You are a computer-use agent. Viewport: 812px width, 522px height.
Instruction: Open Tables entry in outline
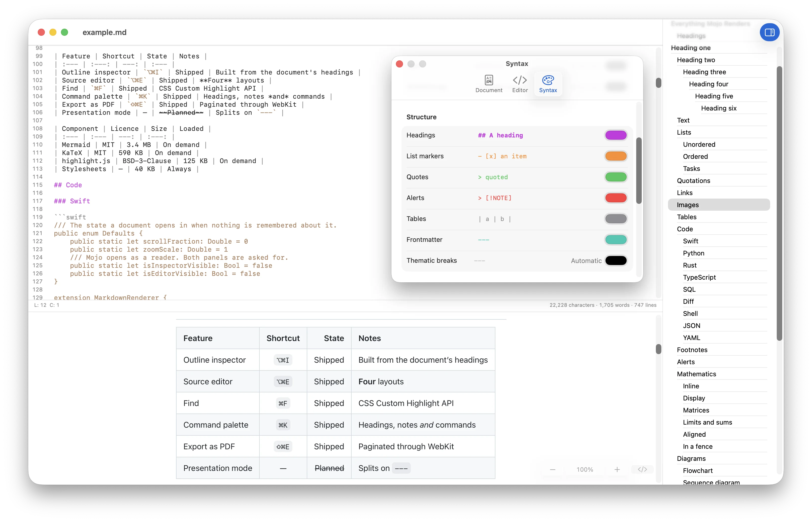(687, 217)
